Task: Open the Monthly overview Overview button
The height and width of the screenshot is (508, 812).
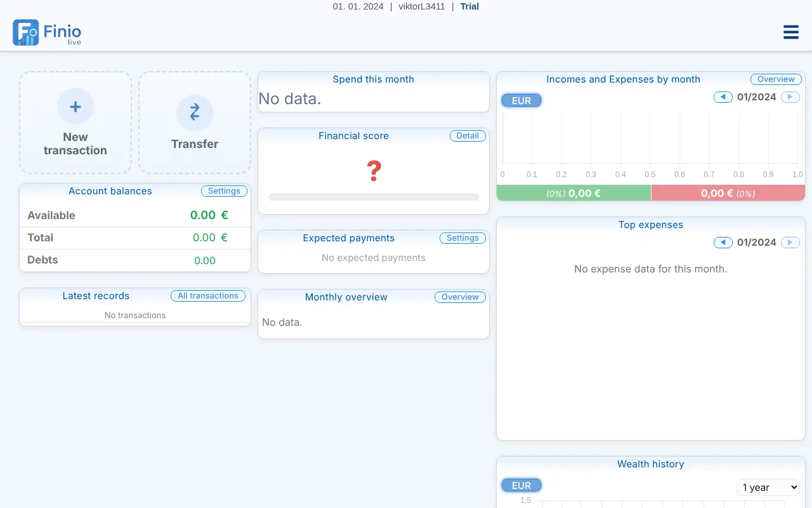Action: 461,297
